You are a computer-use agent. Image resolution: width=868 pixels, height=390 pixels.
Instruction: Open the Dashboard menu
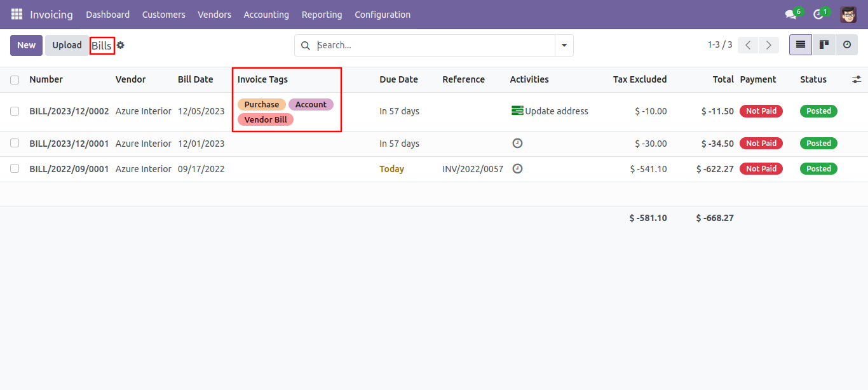pyautogui.click(x=108, y=15)
